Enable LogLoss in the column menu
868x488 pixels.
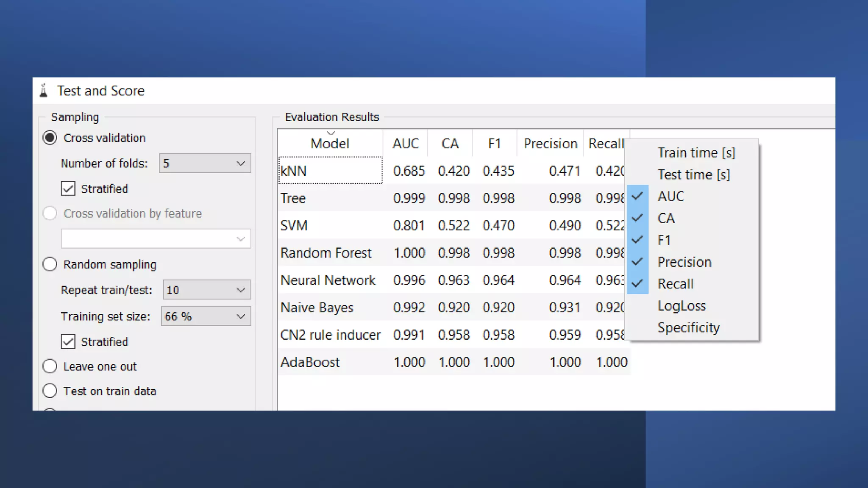click(682, 305)
